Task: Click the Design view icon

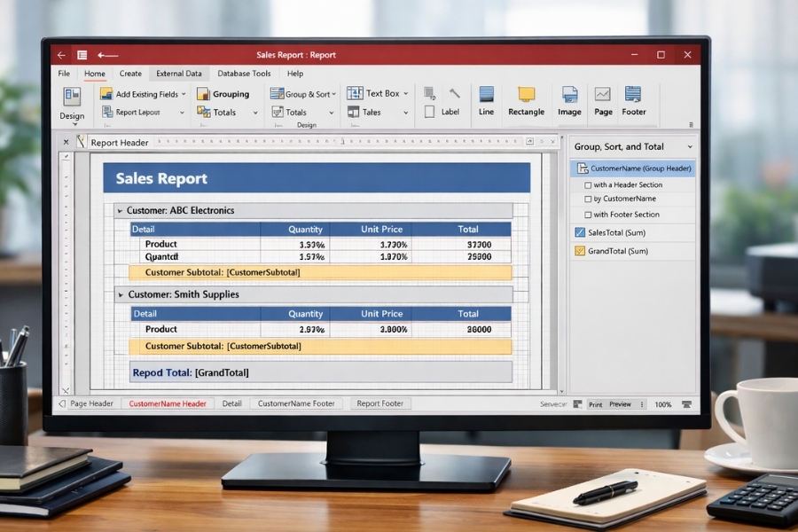Action: tap(72, 96)
